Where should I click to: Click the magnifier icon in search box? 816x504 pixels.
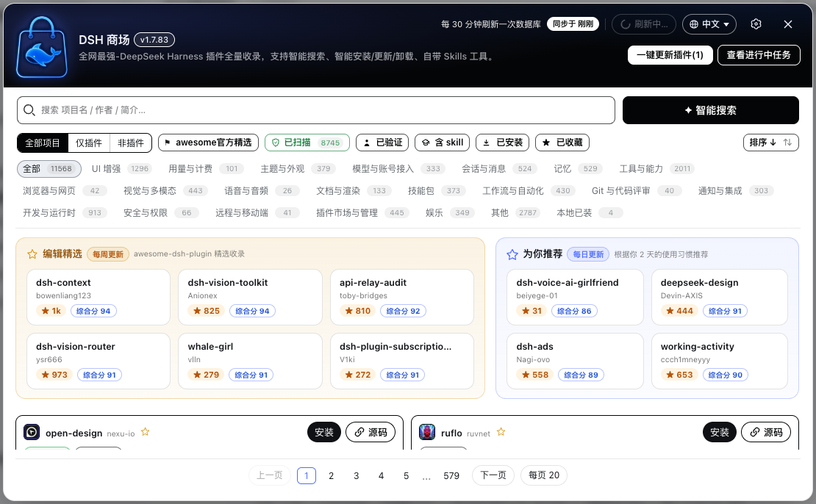tap(29, 110)
